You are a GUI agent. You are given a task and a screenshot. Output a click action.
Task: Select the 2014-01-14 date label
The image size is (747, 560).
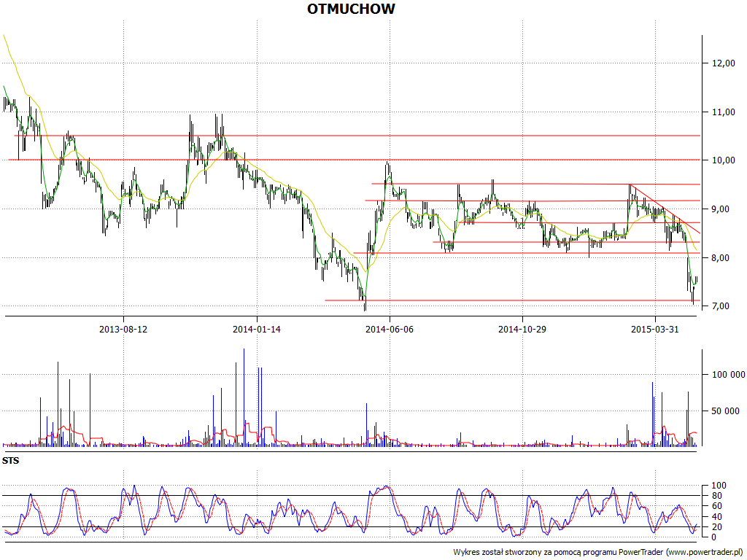(257, 329)
